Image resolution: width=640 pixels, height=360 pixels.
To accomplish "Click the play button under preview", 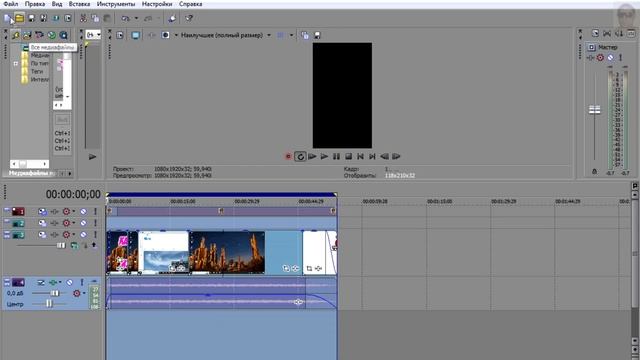I will tap(324, 156).
